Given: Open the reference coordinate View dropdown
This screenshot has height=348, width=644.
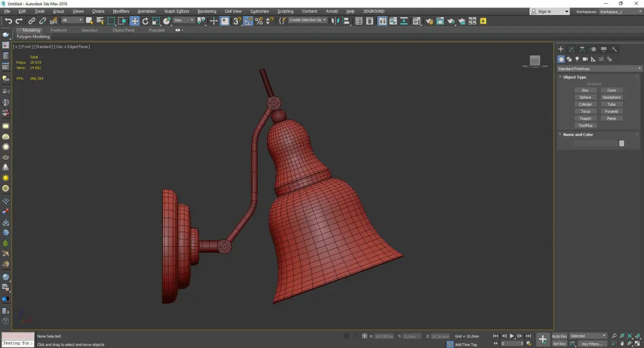Looking at the screenshot, I should pos(184,20).
